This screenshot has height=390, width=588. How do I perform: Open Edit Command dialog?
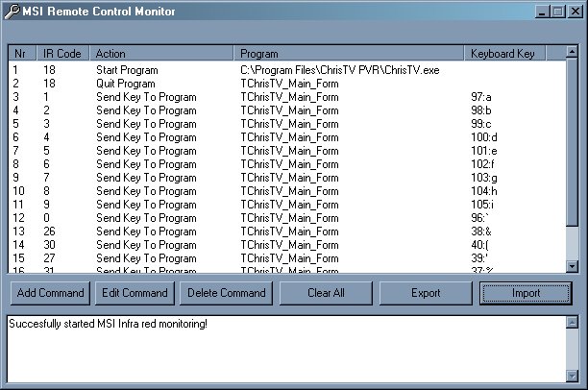tap(135, 293)
